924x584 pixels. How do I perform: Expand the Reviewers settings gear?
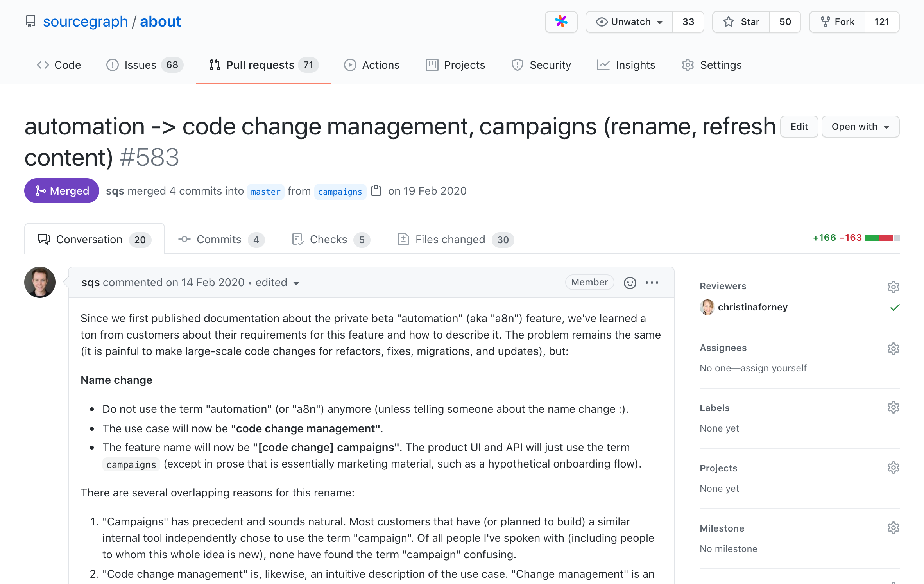pyautogui.click(x=893, y=287)
